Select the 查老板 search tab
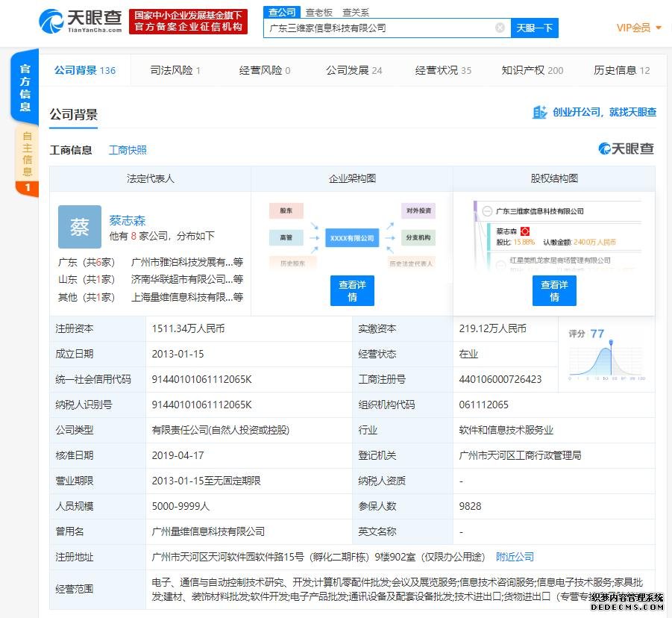 coord(319,13)
